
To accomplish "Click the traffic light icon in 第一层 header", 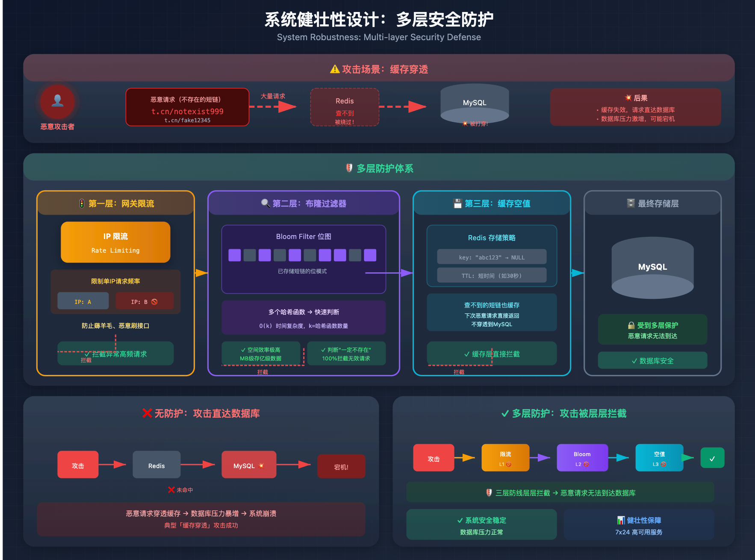I will pos(82,203).
